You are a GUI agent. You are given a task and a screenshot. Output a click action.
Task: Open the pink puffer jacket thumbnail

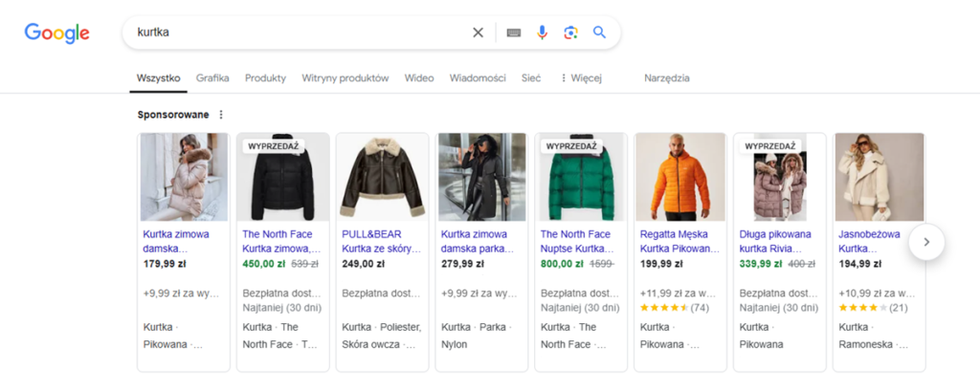point(185,177)
